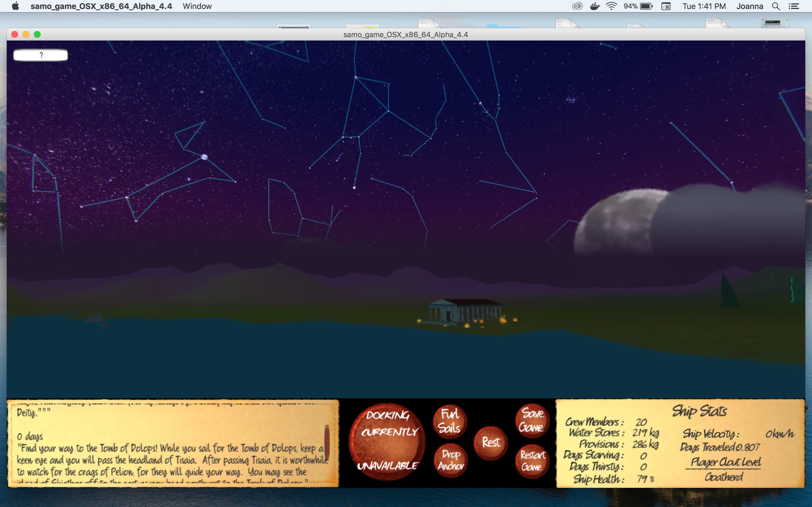Image resolution: width=812 pixels, height=507 pixels.
Task: Open the Joanna user menu
Action: (750, 6)
